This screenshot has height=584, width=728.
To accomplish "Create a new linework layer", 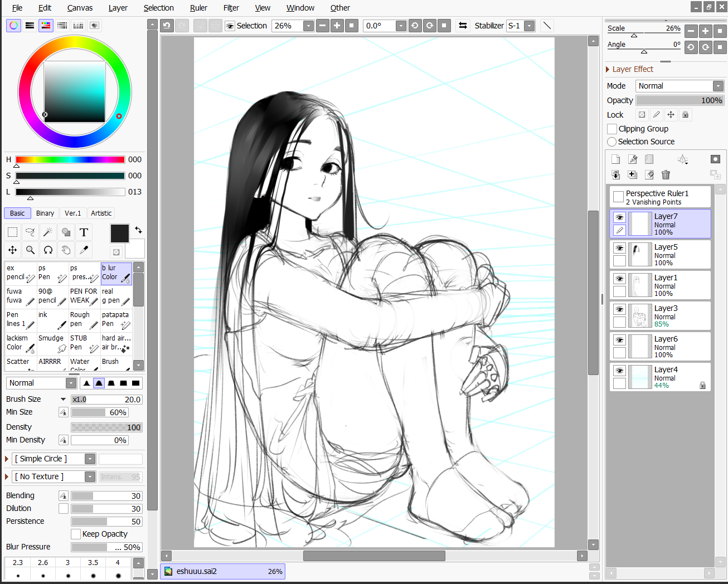I will point(632,159).
